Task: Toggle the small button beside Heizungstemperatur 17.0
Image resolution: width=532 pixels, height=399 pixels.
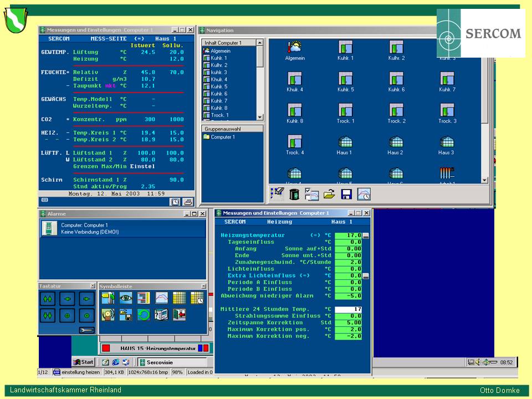Action: 366,236
